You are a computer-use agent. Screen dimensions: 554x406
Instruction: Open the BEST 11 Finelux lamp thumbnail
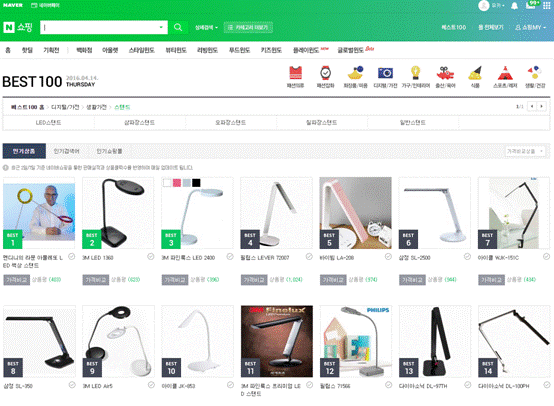click(x=277, y=341)
